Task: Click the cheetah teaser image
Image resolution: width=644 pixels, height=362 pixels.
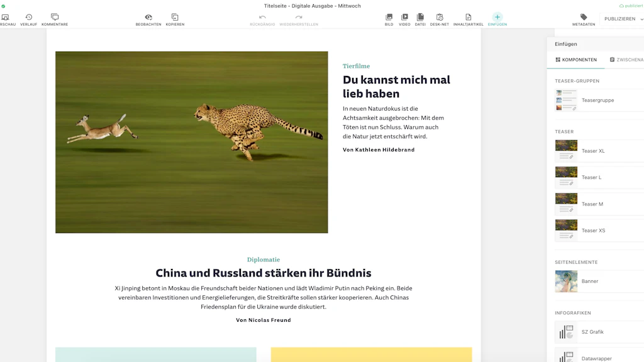Action: 192,142
